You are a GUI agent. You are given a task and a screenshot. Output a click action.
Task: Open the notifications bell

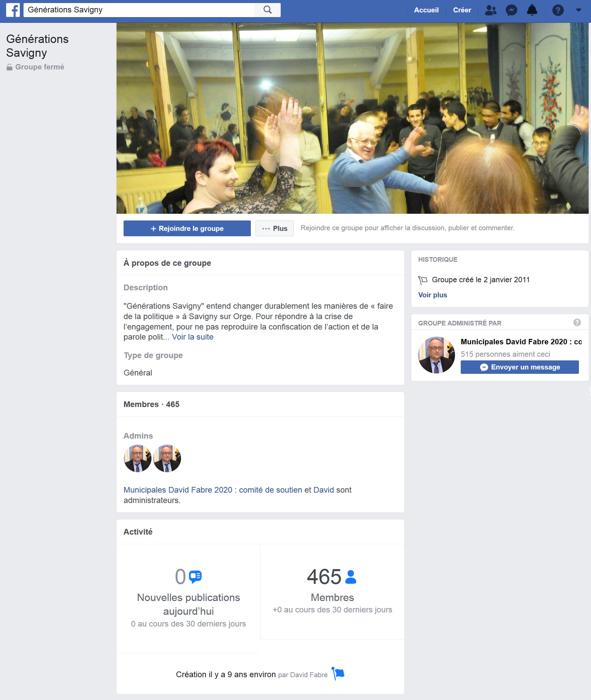pyautogui.click(x=532, y=10)
